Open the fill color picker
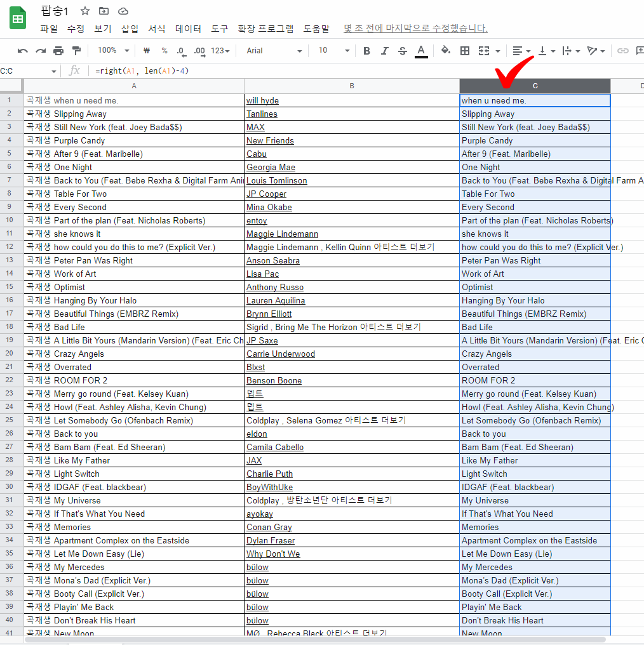The width and height of the screenshot is (644, 645). click(445, 51)
